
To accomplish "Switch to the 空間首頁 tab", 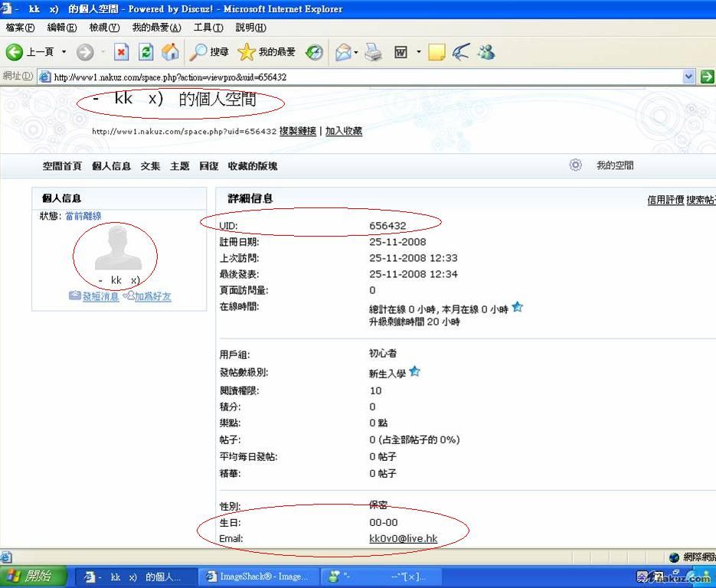I will tap(62, 166).
